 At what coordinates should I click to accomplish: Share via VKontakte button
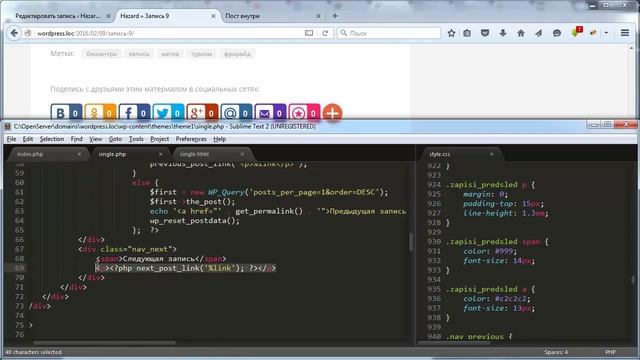[x=67, y=112]
